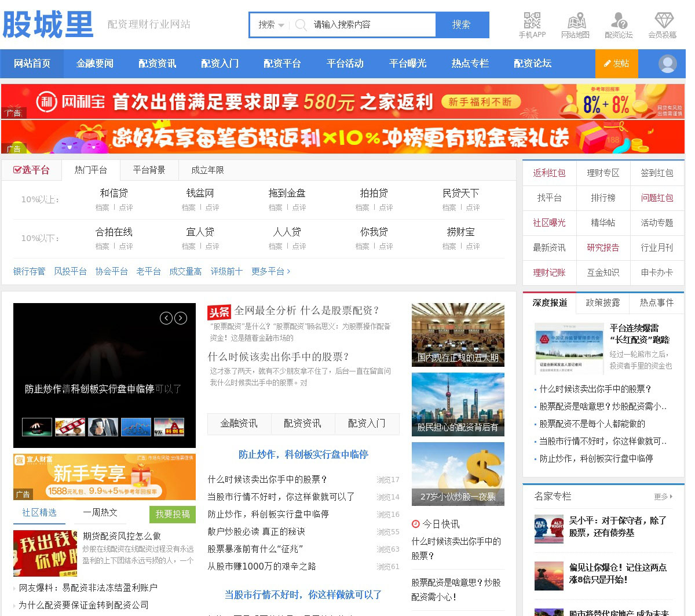Select the 政策披露 tab
The width and height of the screenshot is (695, 616).
602,302
